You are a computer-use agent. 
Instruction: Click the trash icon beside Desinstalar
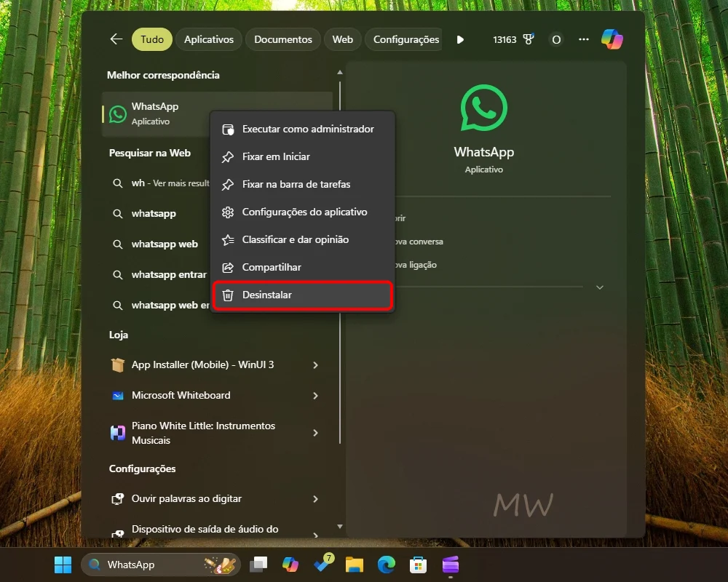click(x=227, y=295)
